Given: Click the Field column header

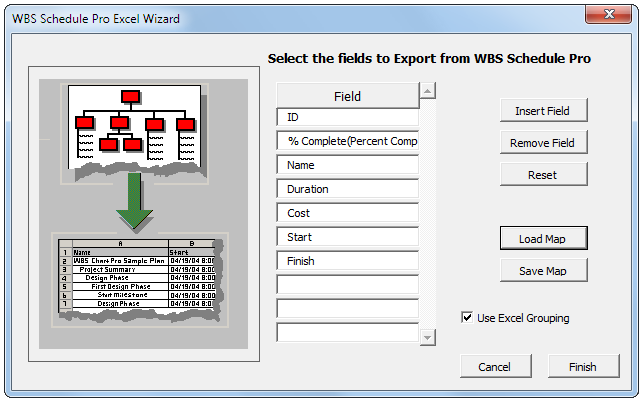Looking at the screenshot, I should pyautogui.click(x=348, y=96).
